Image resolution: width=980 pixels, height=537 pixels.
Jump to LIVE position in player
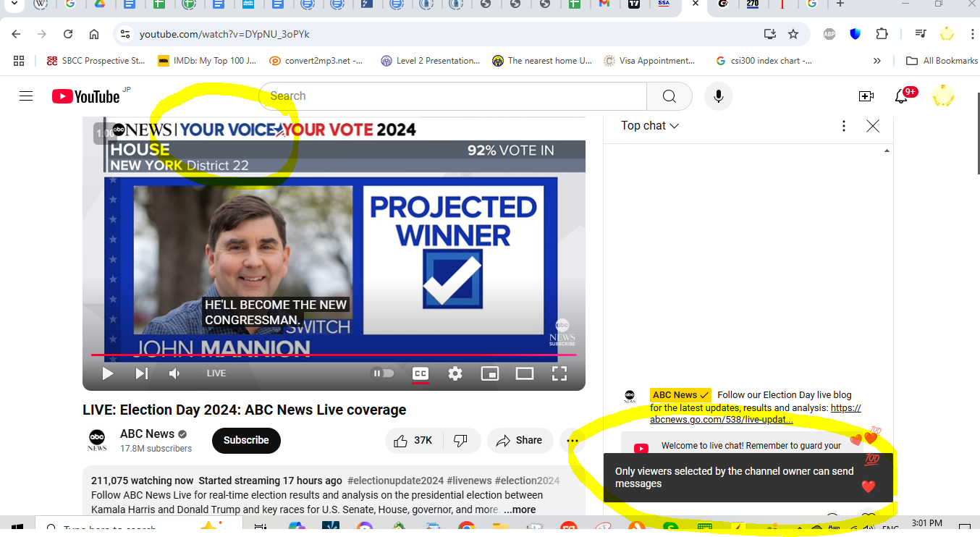(216, 373)
